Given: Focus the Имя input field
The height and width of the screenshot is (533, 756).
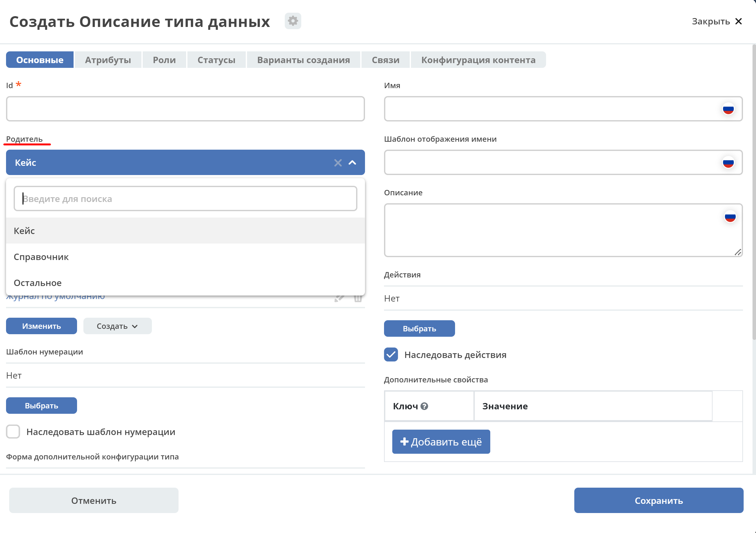Looking at the screenshot, I should pos(564,109).
